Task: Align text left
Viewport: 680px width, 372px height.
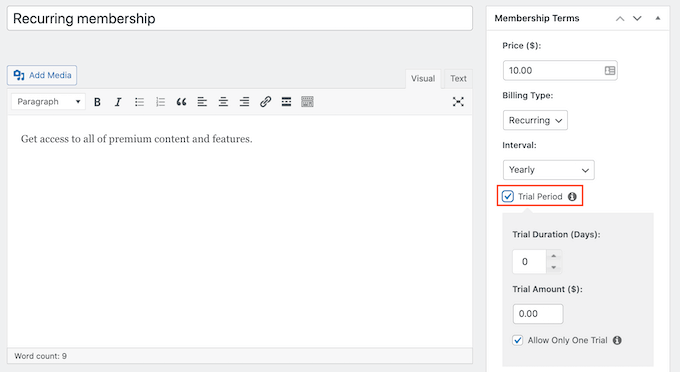Action: [x=202, y=102]
